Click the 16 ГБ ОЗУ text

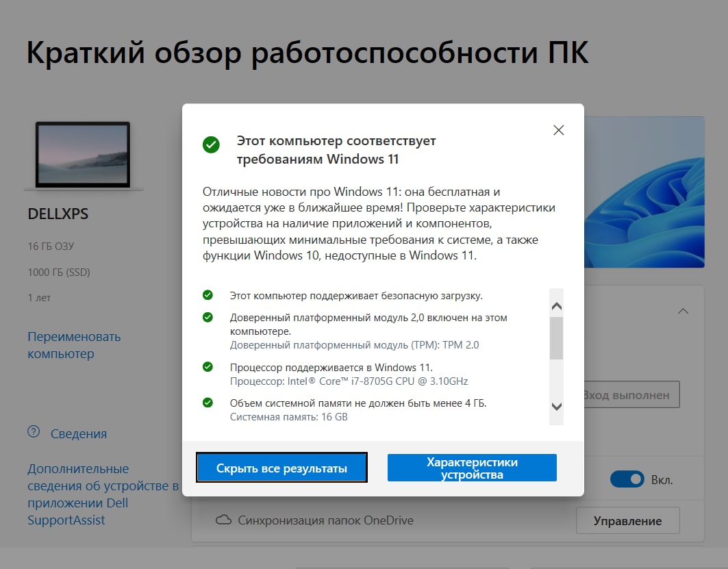(x=51, y=246)
